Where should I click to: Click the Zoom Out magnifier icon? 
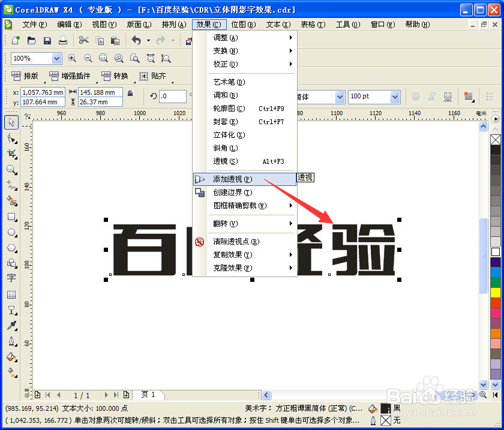point(88,58)
